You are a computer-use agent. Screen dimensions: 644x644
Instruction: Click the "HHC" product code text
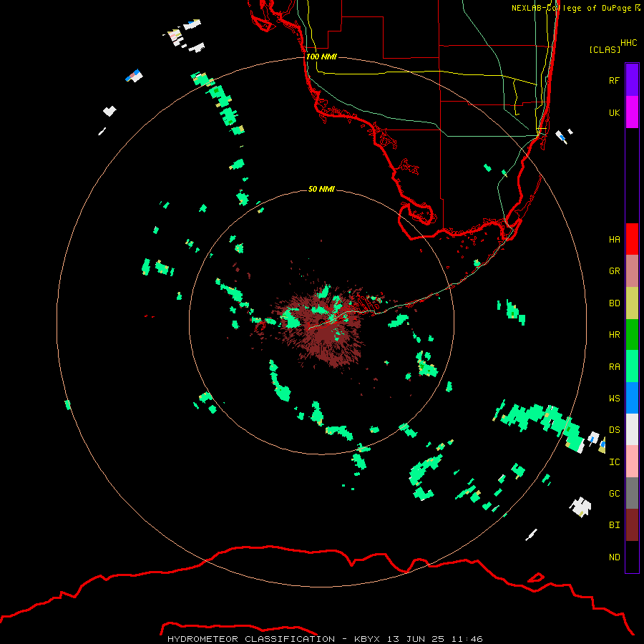pyautogui.click(x=628, y=43)
